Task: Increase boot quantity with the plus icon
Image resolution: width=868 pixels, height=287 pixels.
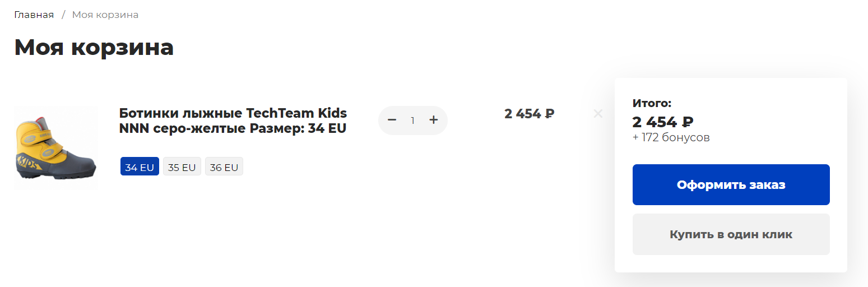Action: [x=433, y=120]
